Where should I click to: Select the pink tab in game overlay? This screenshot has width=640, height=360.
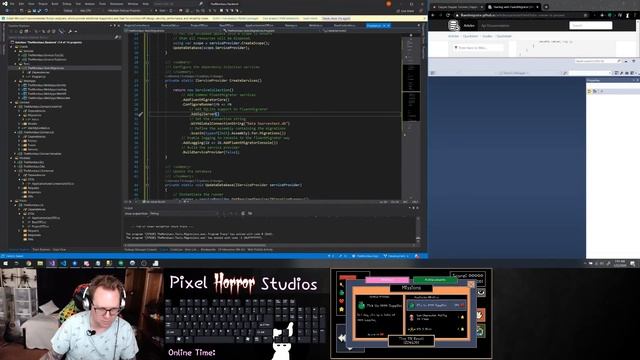pos(387,280)
